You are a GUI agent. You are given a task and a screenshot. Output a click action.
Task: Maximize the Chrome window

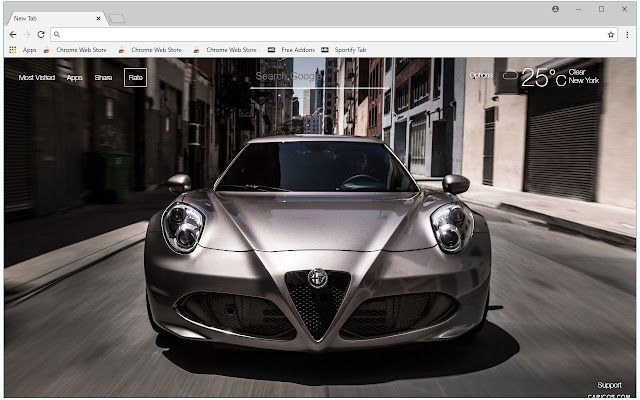[x=601, y=9]
